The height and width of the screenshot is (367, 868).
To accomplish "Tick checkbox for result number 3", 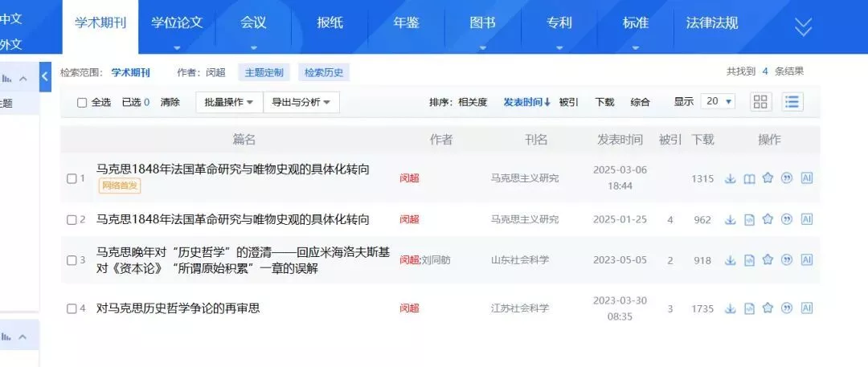I will pos(72,260).
